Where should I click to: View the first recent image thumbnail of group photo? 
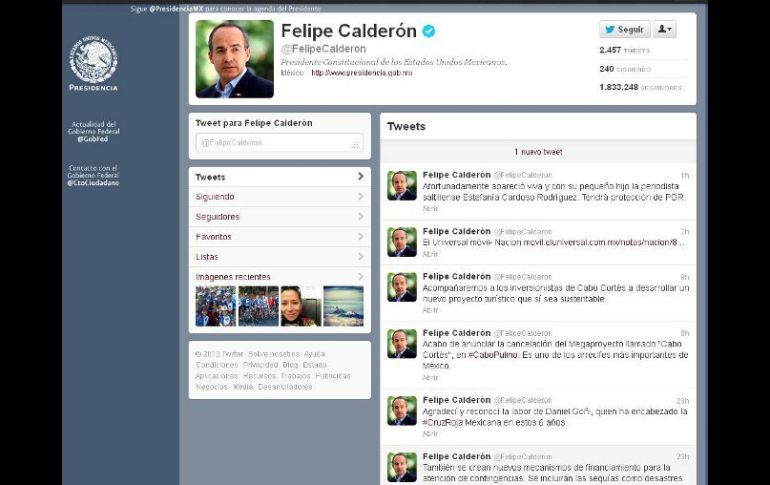pos(216,306)
